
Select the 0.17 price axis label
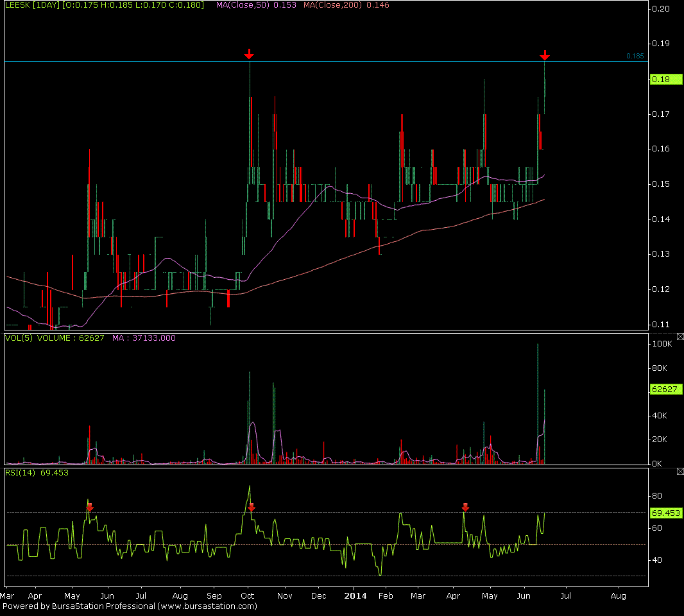tap(661, 114)
